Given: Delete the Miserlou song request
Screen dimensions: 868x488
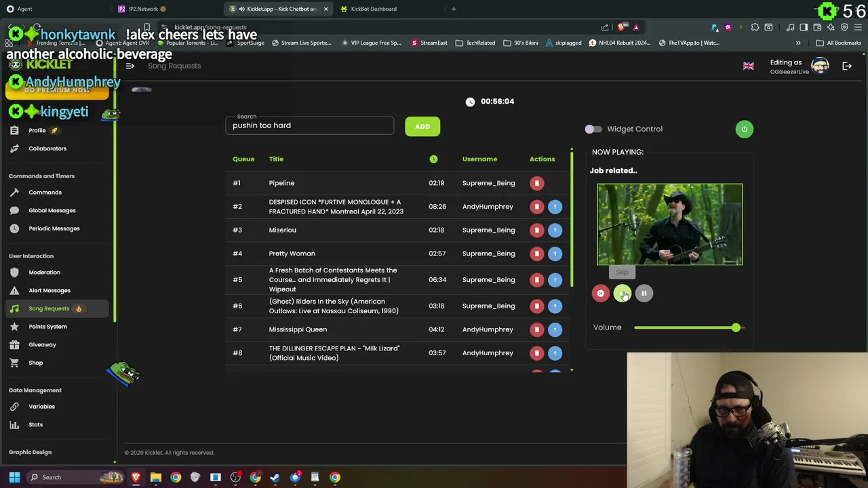Looking at the screenshot, I should click(536, 230).
